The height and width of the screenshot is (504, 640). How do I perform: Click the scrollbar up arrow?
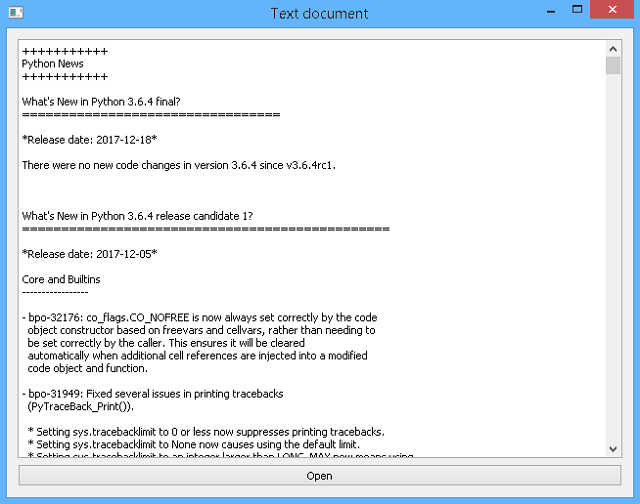click(x=613, y=49)
